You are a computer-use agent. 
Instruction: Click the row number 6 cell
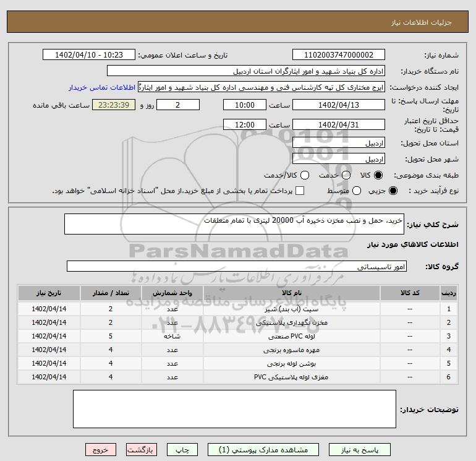449,377
